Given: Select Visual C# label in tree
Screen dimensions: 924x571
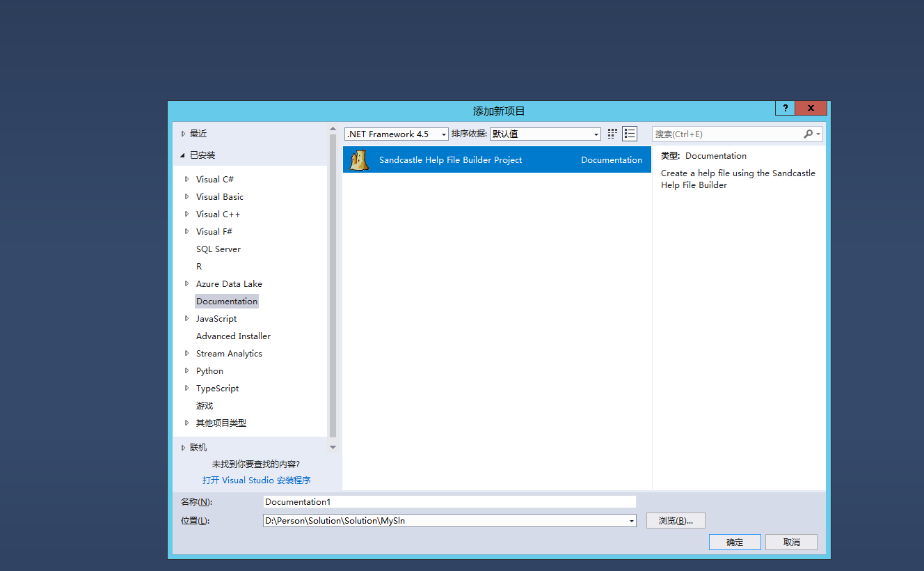Looking at the screenshot, I should (x=215, y=180).
